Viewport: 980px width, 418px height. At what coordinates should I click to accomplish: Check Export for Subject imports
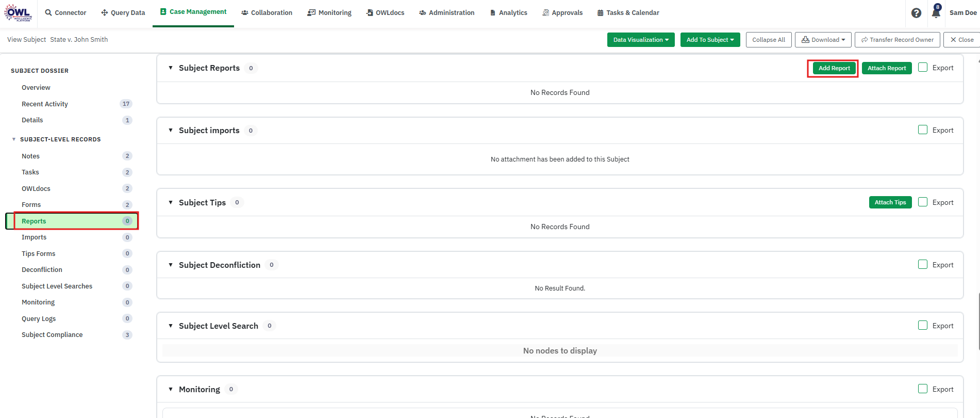click(923, 130)
